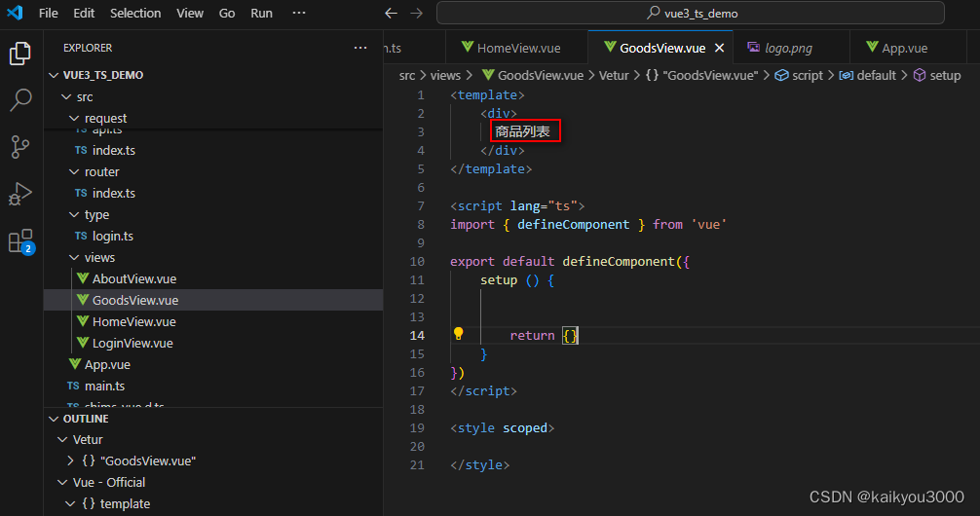Image resolution: width=980 pixels, height=516 pixels.
Task: Click the VS Code logo icon
Action: [15, 13]
